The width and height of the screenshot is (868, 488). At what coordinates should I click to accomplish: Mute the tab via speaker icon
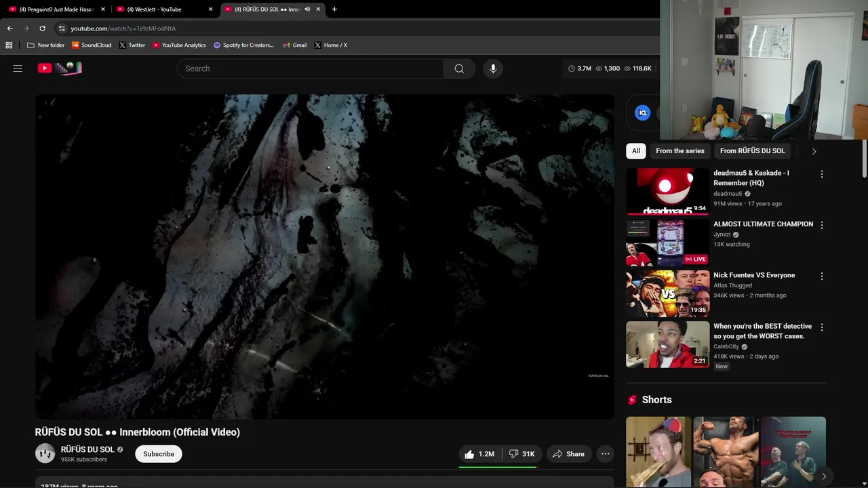pos(307,9)
